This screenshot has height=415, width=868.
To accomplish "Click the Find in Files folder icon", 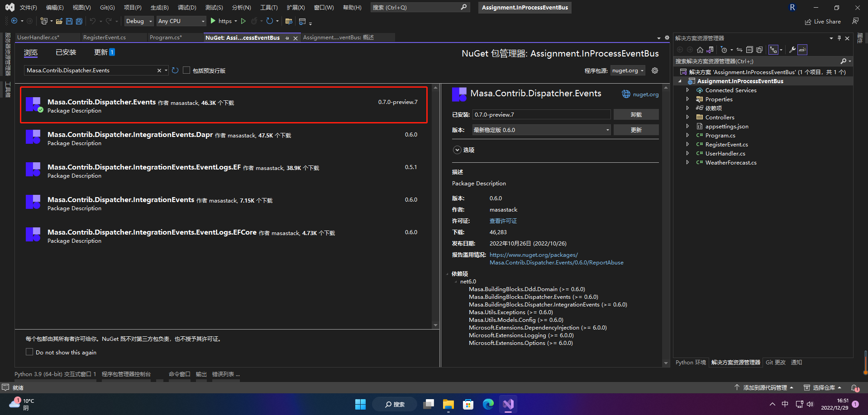I will point(289,21).
